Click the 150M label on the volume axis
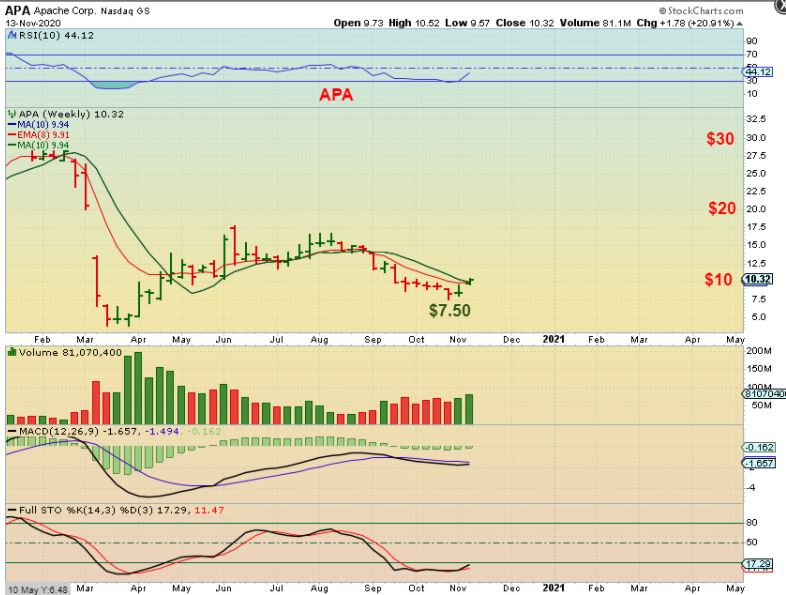This screenshot has height=595, width=786. (x=759, y=369)
